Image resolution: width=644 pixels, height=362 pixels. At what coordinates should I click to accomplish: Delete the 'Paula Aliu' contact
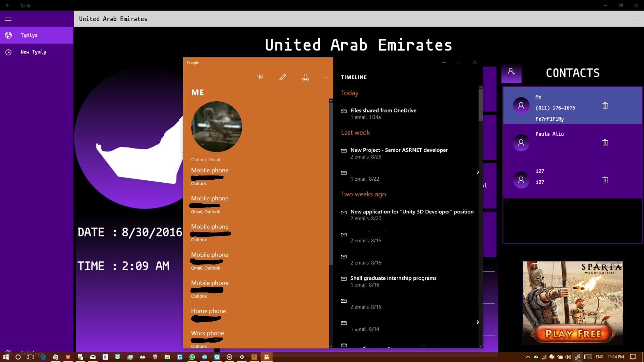pyautogui.click(x=605, y=143)
